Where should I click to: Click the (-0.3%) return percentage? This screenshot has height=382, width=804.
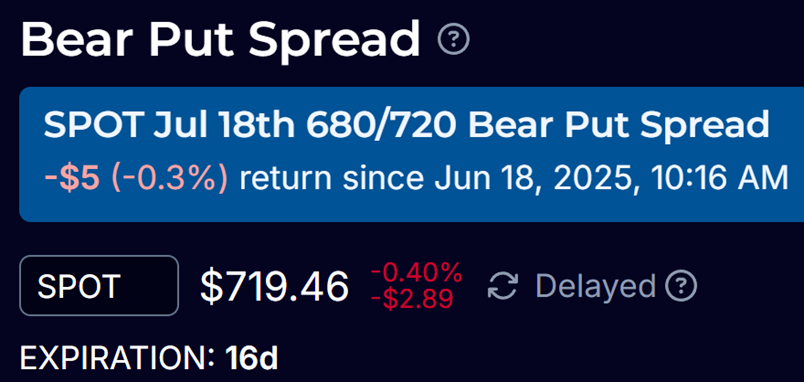170,178
